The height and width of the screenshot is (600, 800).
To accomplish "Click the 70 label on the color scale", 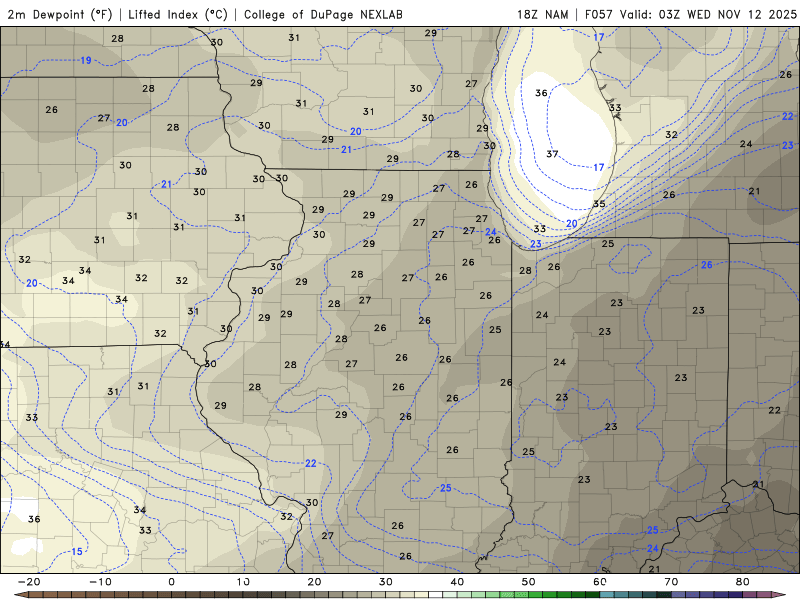I will 671,582.
